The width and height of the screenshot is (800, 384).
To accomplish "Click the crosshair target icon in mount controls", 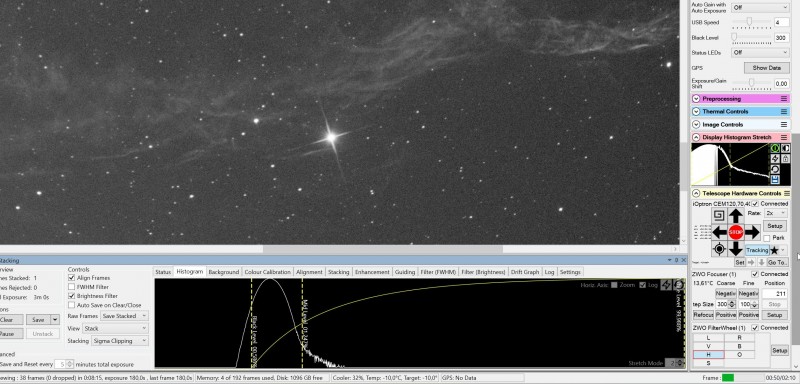I will (719, 249).
